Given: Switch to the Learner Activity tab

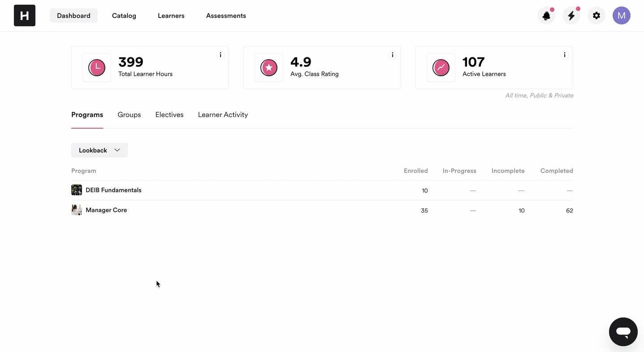Looking at the screenshot, I should [223, 115].
